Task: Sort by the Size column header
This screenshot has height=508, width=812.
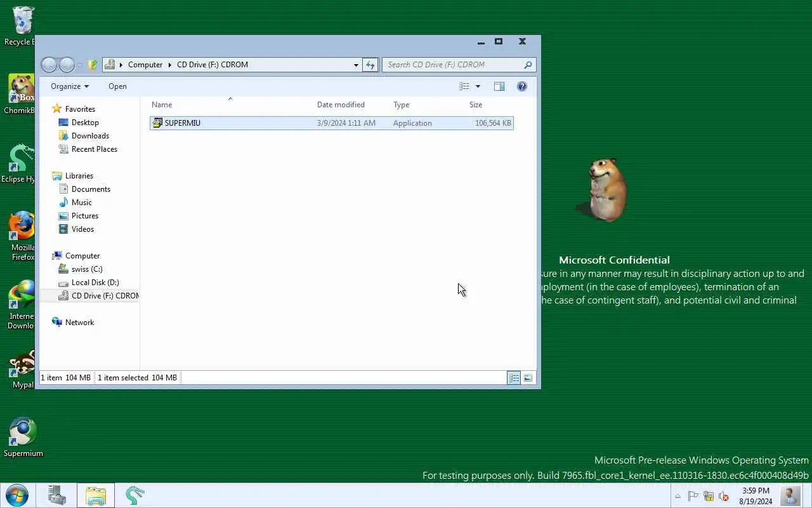Action: pos(476,105)
